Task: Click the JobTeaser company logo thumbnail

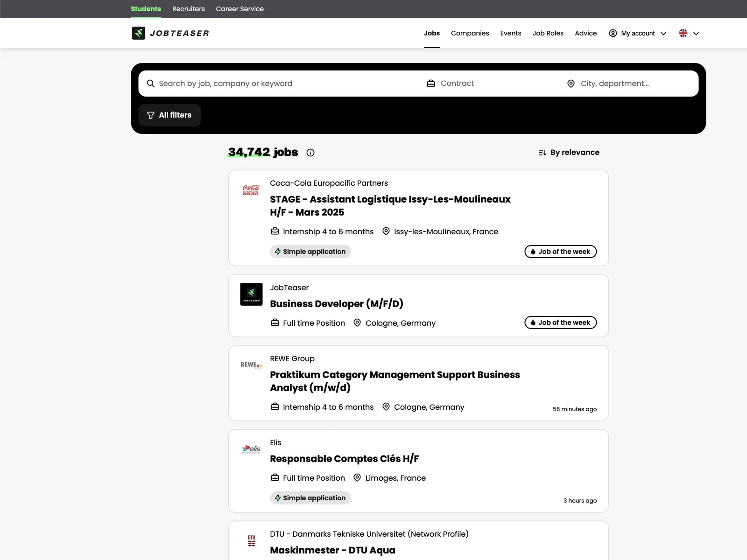Action: [251, 294]
